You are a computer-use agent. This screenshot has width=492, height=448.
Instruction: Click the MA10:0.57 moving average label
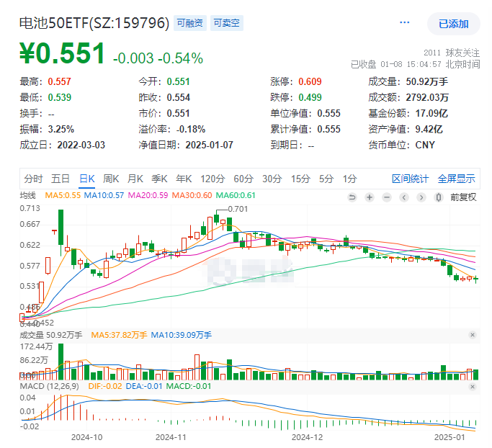[104, 195]
